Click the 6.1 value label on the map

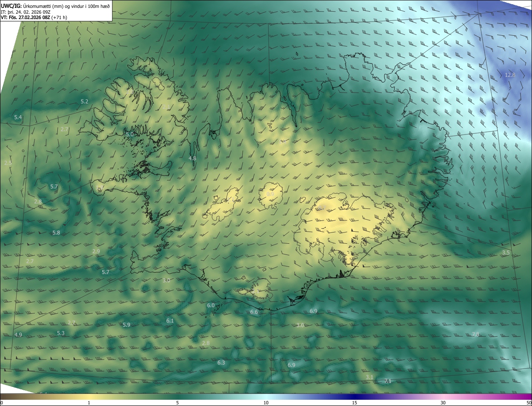click(170, 320)
